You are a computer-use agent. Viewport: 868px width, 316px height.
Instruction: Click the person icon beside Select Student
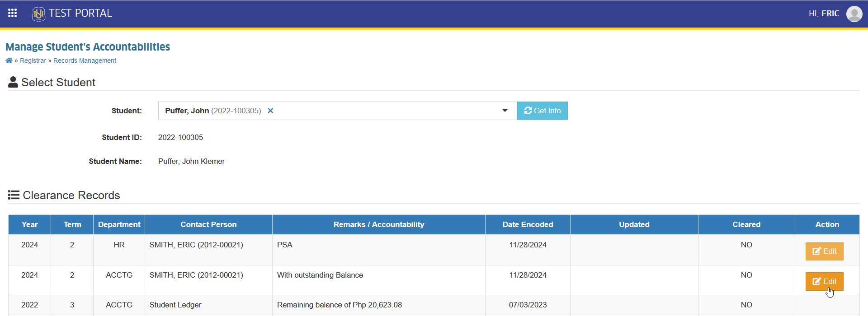(x=13, y=82)
